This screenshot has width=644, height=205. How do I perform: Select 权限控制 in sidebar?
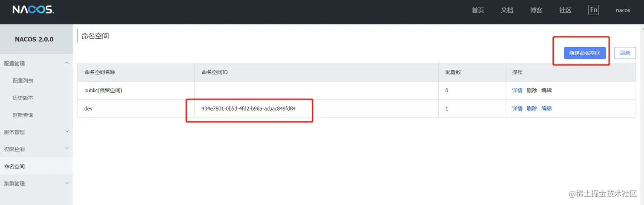point(14,149)
